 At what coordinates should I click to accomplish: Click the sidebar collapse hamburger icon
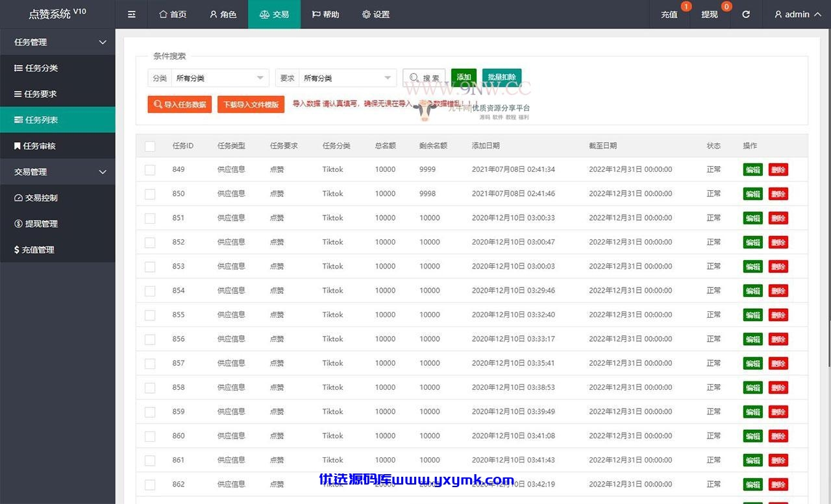[x=132, y=14]
